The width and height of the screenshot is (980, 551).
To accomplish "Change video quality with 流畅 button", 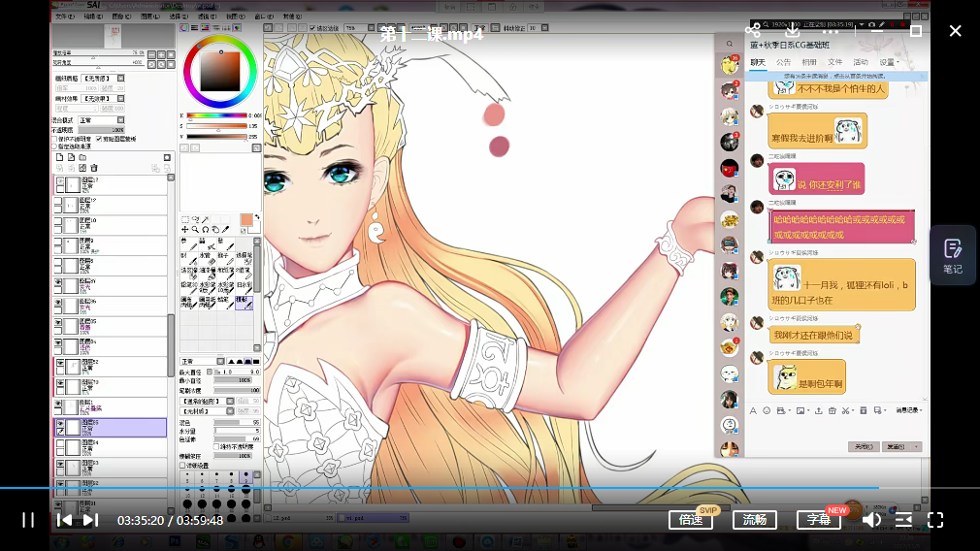I will (x=754, y=520).
